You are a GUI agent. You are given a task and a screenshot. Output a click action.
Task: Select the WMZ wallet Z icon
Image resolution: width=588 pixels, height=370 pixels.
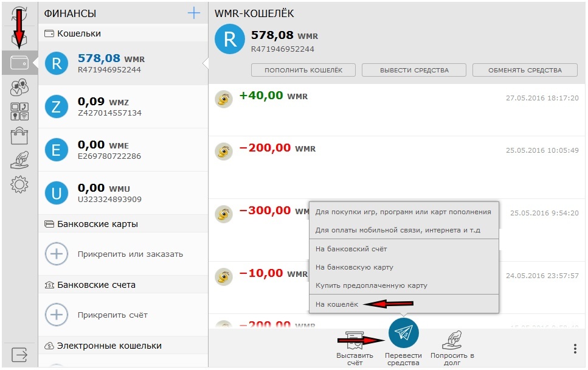57,106
